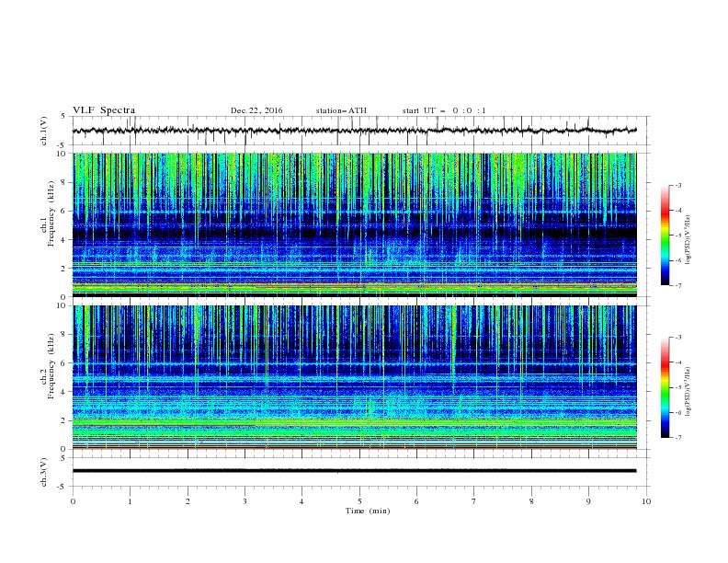Click the ch.3 flat black waveform trace
728x563 pixels.
click(x=354, y=471)
